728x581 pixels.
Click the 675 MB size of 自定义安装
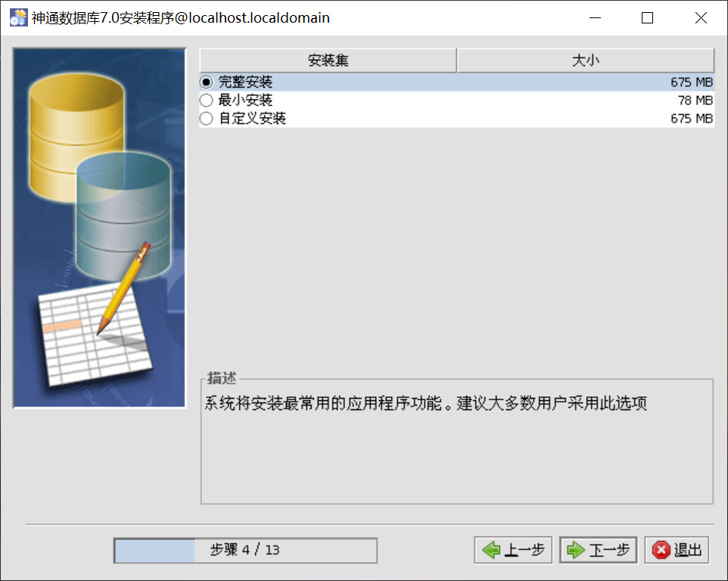click(692, 118)
